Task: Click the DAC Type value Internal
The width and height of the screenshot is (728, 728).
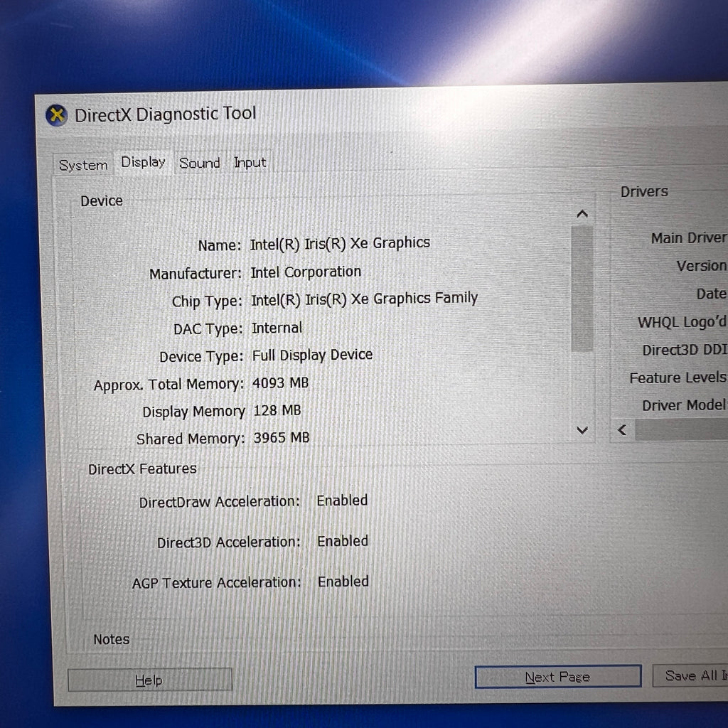Action: pyautogui.click(x=277, y=328)
